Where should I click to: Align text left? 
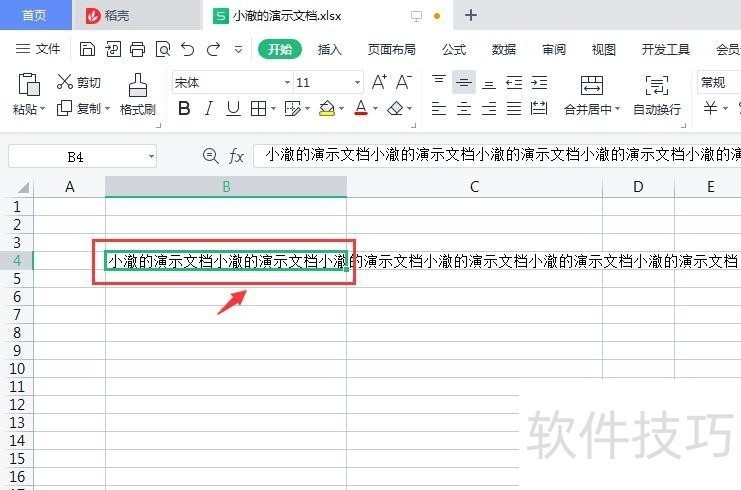pyautogui.click(x=439, y=109)
